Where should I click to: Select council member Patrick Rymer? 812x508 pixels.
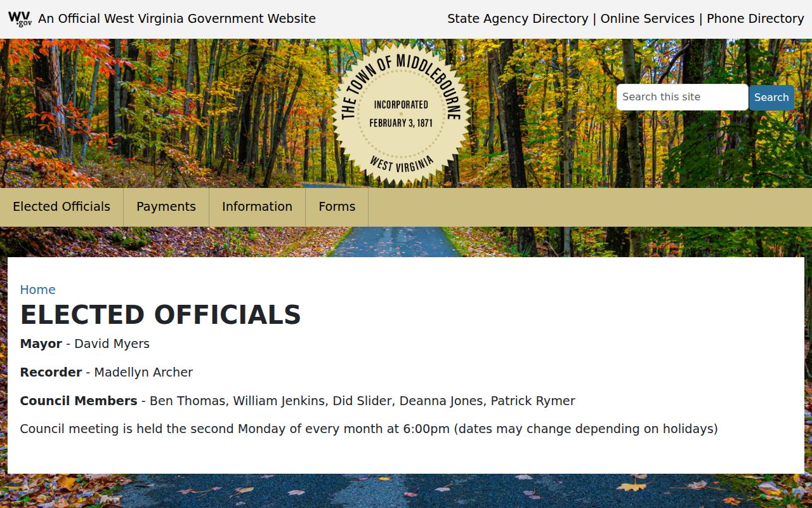pos(533,401)
